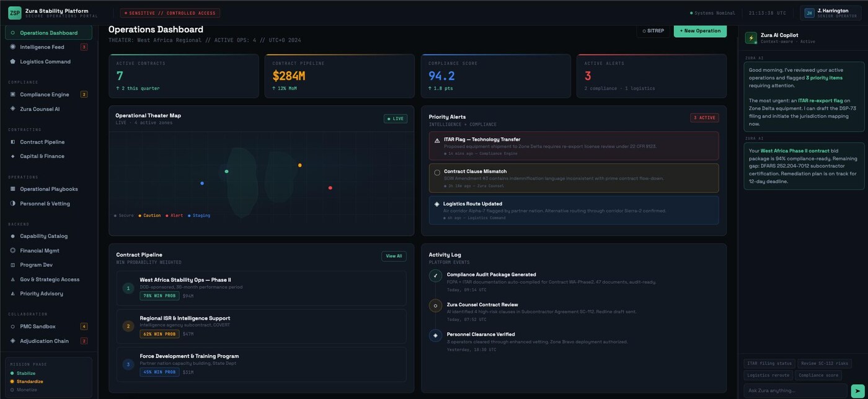Screen dimensions: 868x399
Task: Click the Compliance score suggestion chip
Action: pyautogui.click(x=818, y=375)
